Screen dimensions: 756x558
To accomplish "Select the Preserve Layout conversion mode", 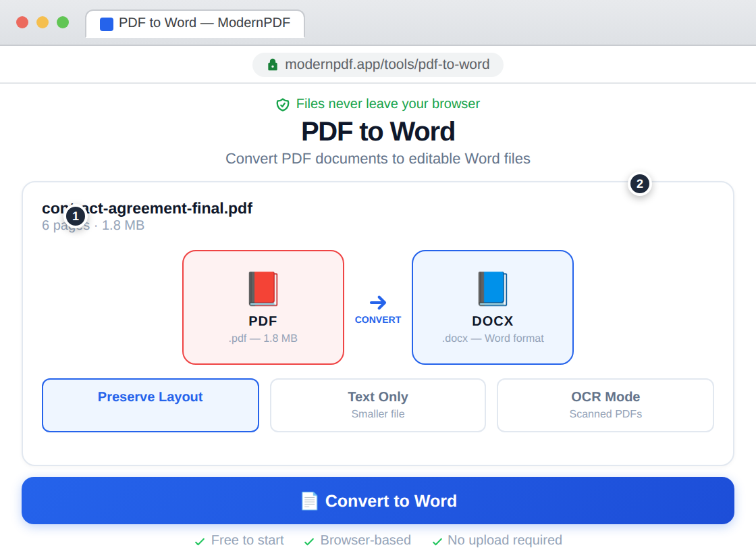I will click(x=150, y=405).
